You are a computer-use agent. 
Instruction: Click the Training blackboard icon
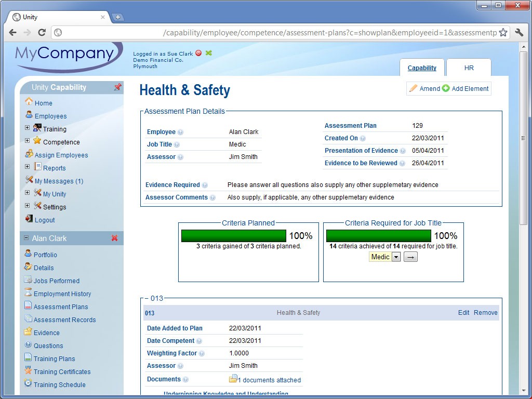(37, 128)
